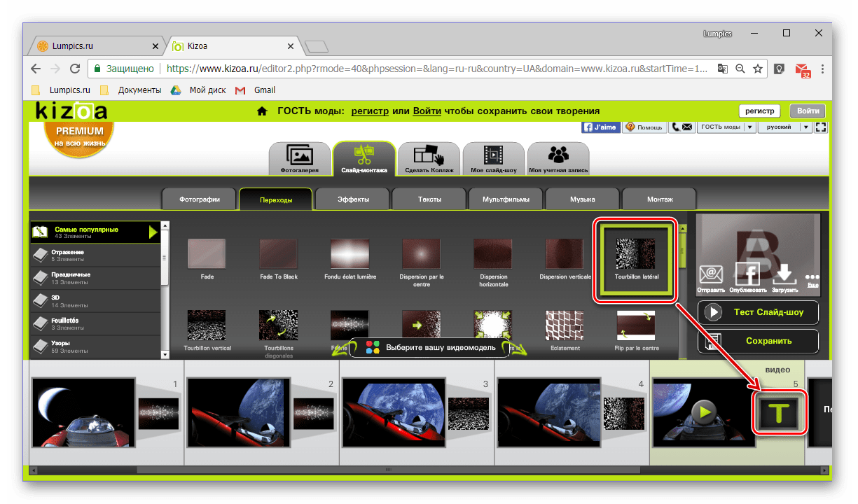Viewport: 858px width, 504px height.
Task: Expand the Самые популярные category arrow
Action: (153, 232)
